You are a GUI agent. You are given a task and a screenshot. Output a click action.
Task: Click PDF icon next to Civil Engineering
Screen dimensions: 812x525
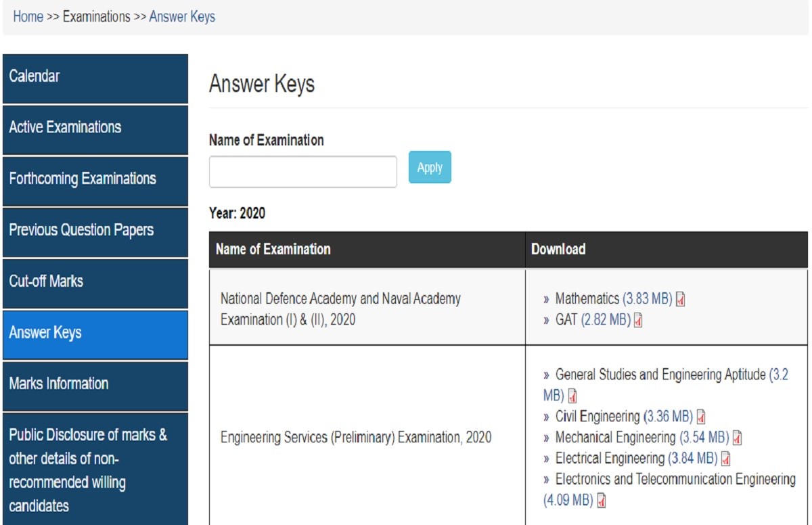tap(701, 417)
